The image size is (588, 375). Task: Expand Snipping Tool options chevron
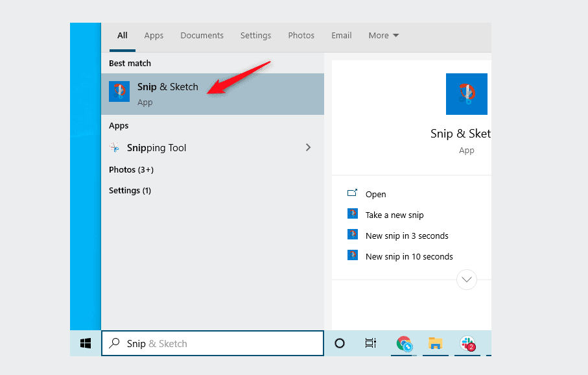tap(308, 148)
